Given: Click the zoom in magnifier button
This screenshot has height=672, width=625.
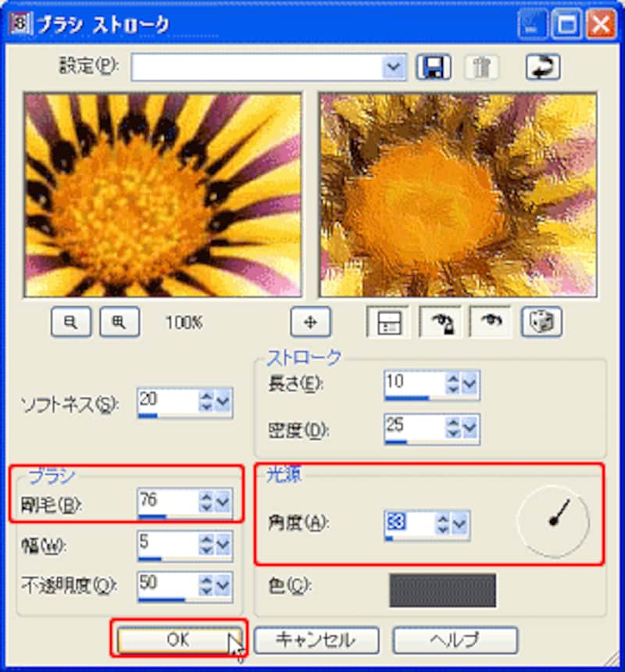Looking at the screenshot, I should pos(120,321).
